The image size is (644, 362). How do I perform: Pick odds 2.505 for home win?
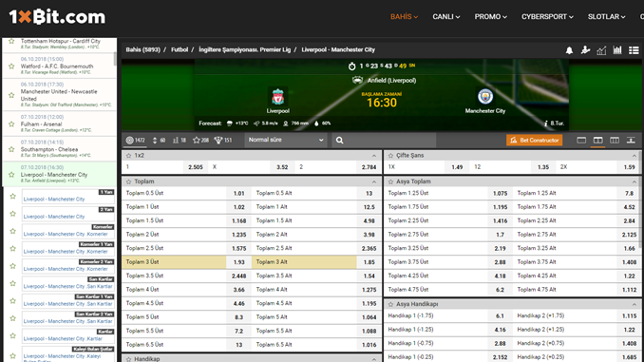tap(195, 167)
